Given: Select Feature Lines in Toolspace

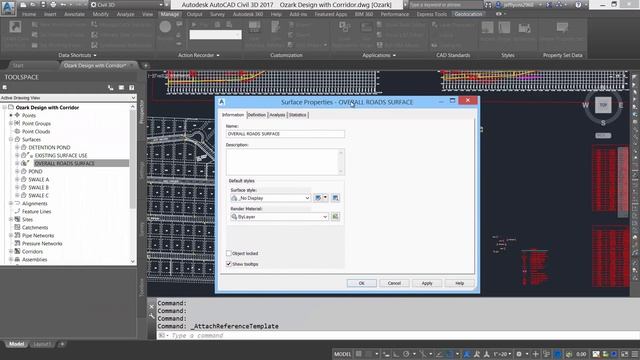Looking at the screenshot, I should pyautogui.click(x=36, y=211).
